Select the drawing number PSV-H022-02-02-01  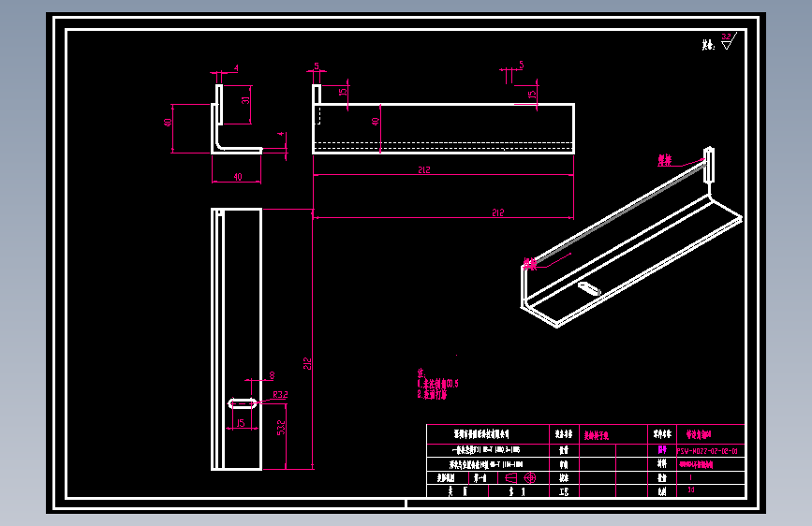[707, 451]
